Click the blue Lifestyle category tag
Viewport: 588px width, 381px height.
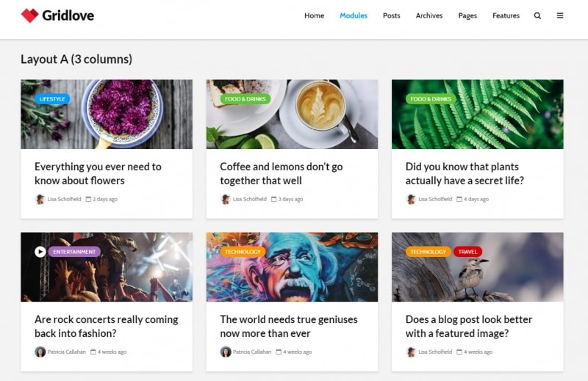pyautogui.click(x=52, y=99)
